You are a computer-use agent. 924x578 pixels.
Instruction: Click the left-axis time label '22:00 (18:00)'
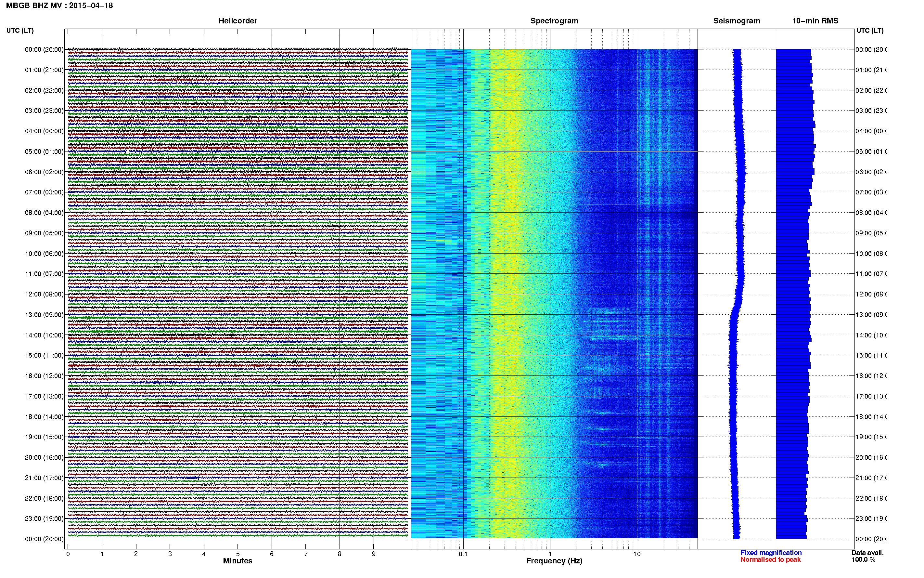point(44,498)
